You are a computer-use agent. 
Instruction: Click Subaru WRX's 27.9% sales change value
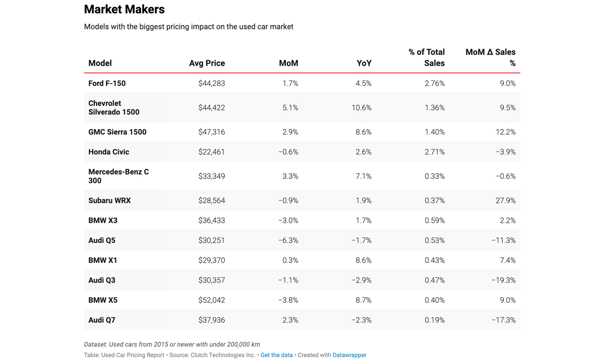505,200
